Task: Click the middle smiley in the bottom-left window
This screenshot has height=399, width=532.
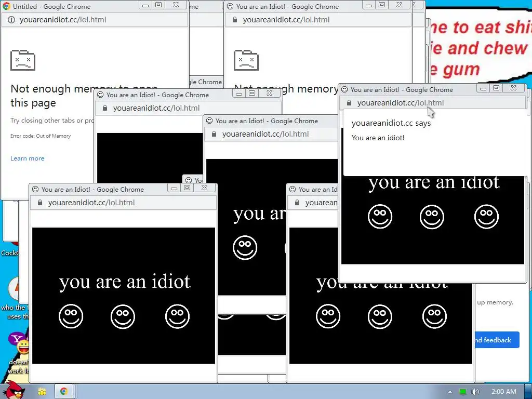Action: pos(123,316)
